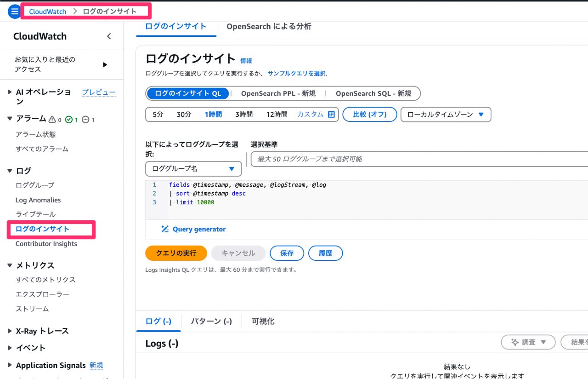Click the log group selection input field
Image resolution: width=588 pixels, height=379 pixels.
pos(419,159)
